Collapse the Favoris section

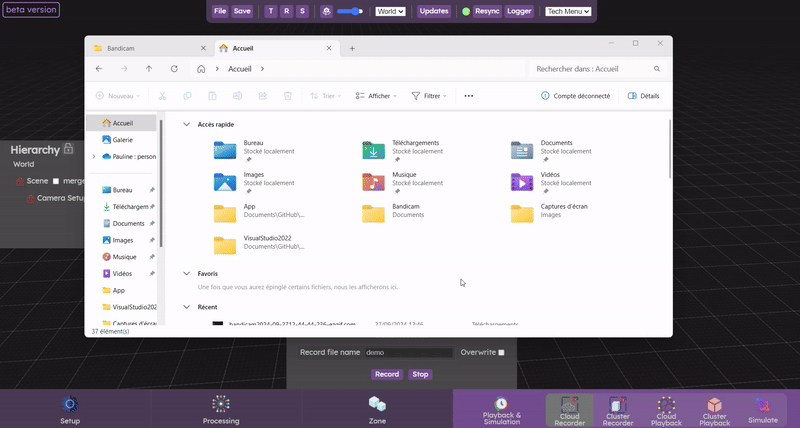(187, 274)
